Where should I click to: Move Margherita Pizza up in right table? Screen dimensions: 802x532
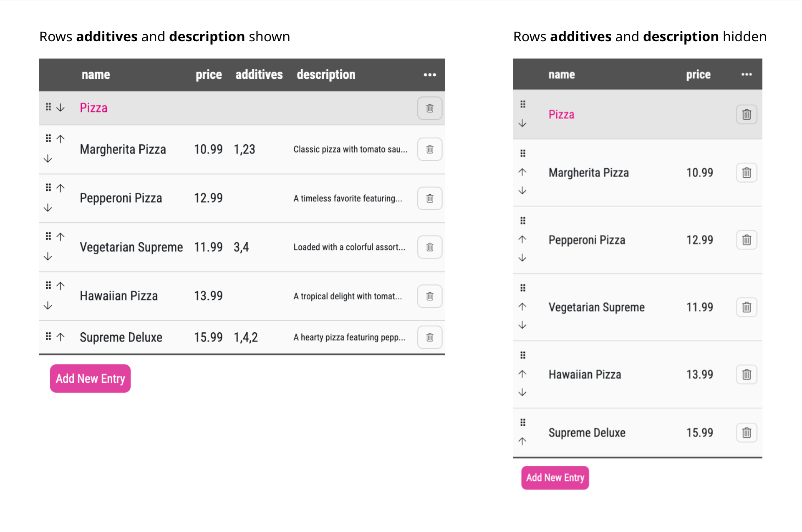click(x=522, y=172)
